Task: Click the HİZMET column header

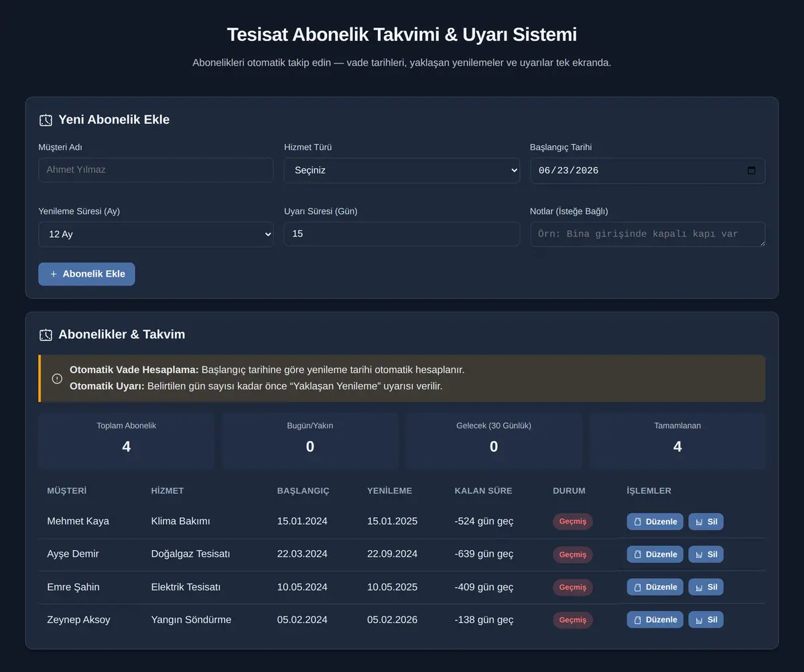Action: pos(167,490)
